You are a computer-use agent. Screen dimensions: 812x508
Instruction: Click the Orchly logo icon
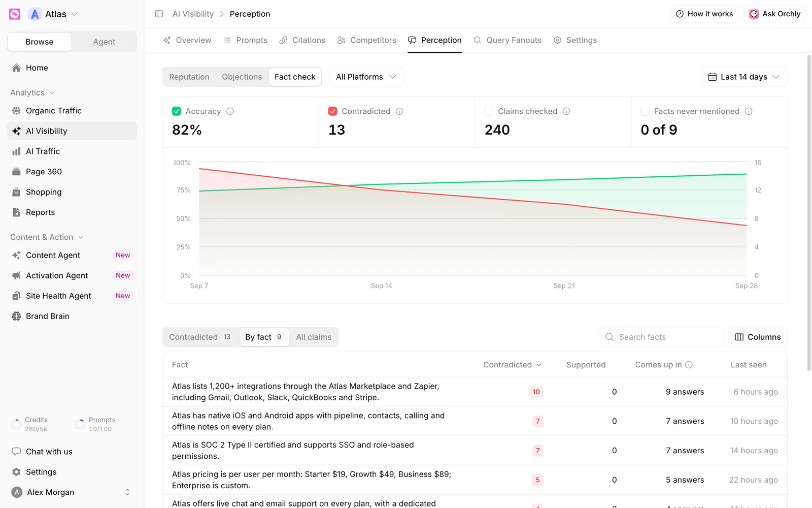[15, 14]
